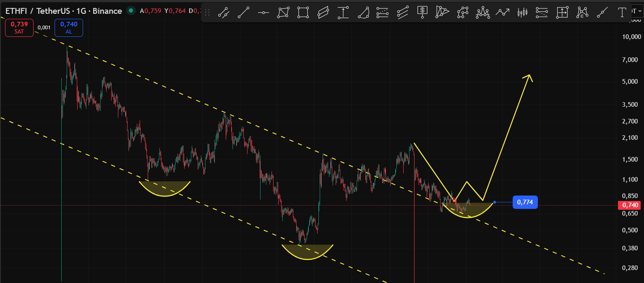Viewport: 644px width, 283px height.
Task: Select the horizontal lines with dots tool
Action: tap(542, 12)
